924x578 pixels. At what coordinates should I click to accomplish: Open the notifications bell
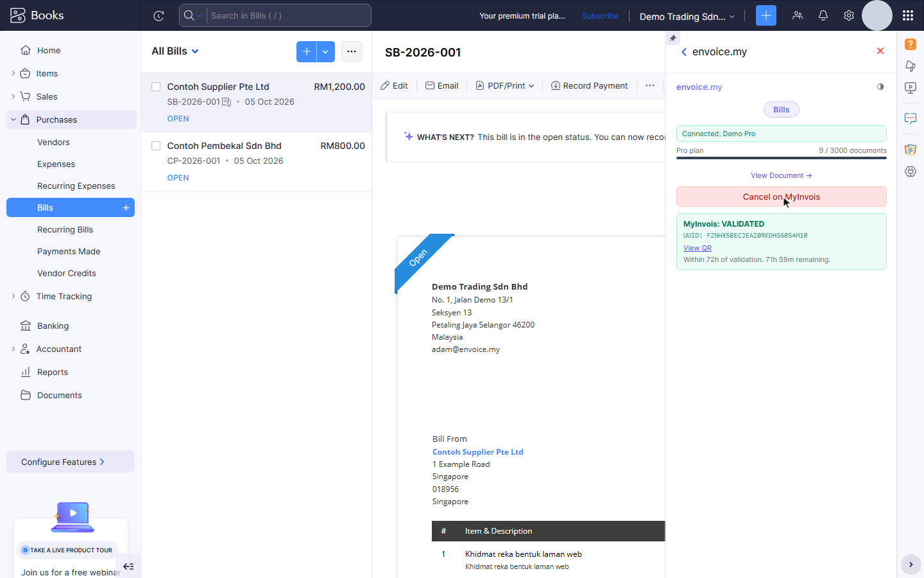(823, 15)
